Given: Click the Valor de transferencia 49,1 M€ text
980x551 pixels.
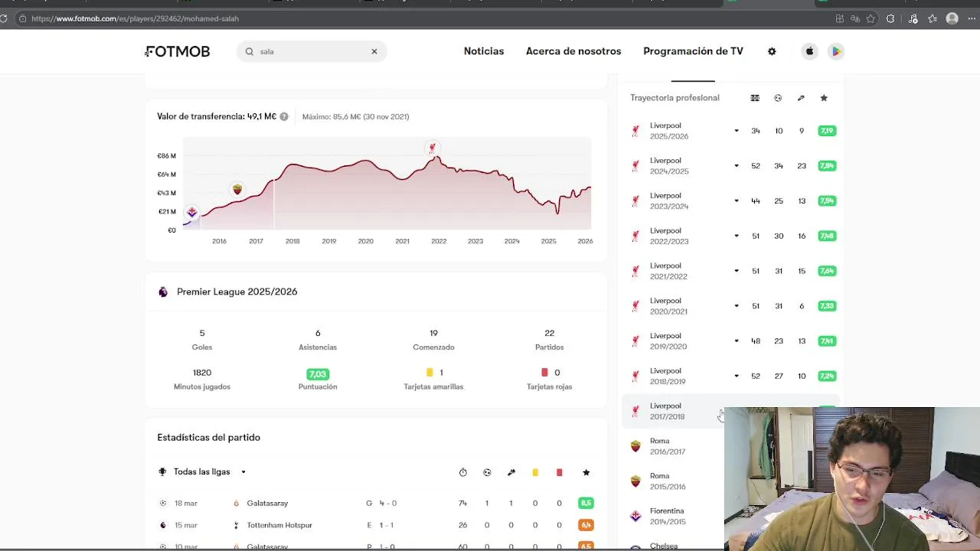Looking at the screenshot, I should [x=217, y=116].
